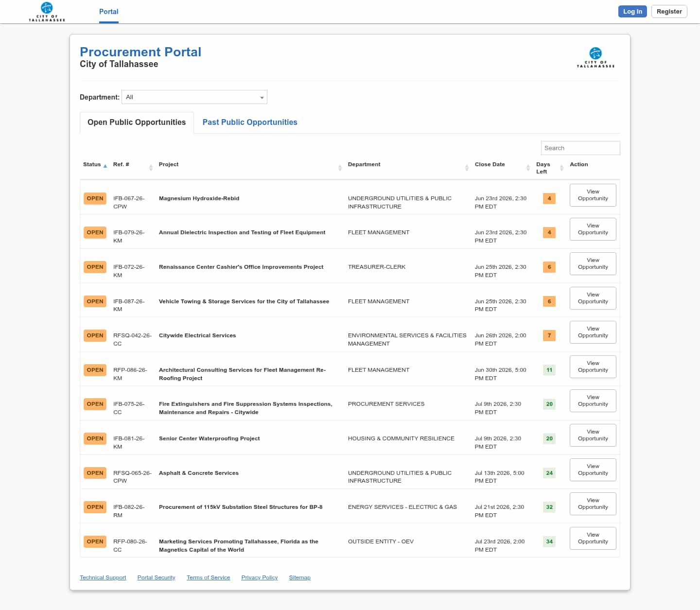View Opportunity for Asphalt & Concrete Services
This screenshot has height=610, width=700.
click(593, 470)
